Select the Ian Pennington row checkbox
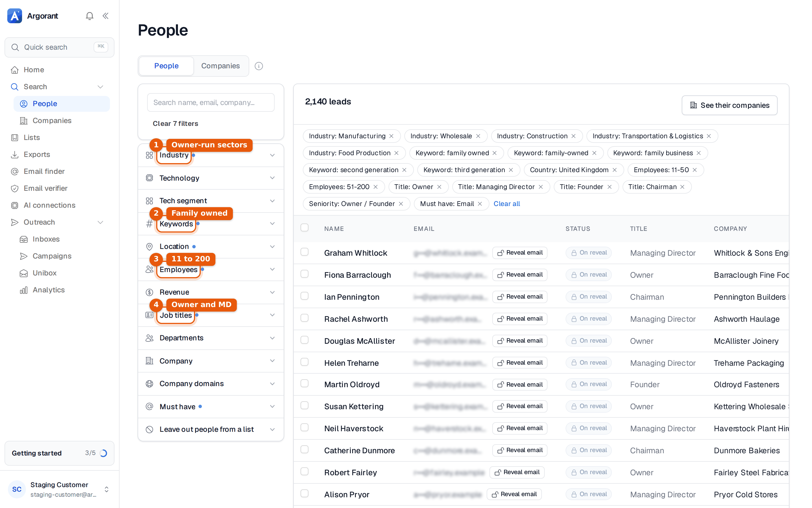The width and height of the screenshot is (812, 508). tap(304, 296)
